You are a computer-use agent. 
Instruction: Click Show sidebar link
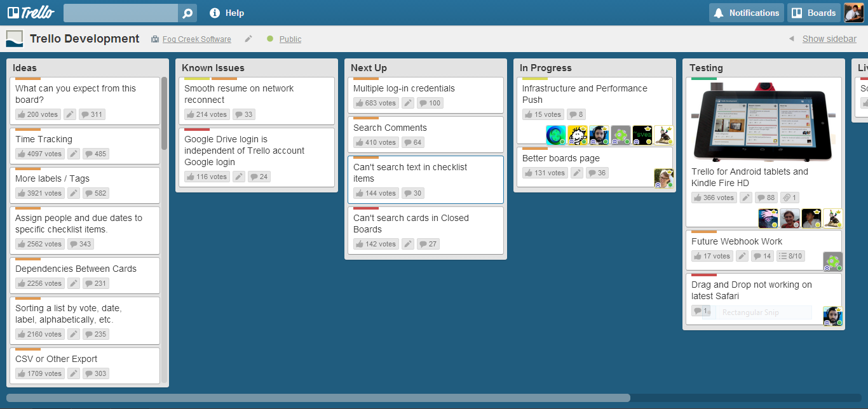click(x=829, y=39)
